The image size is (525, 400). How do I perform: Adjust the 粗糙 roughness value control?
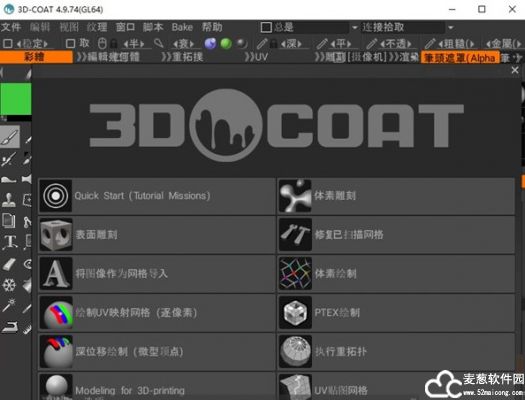(x=456, y=44)
